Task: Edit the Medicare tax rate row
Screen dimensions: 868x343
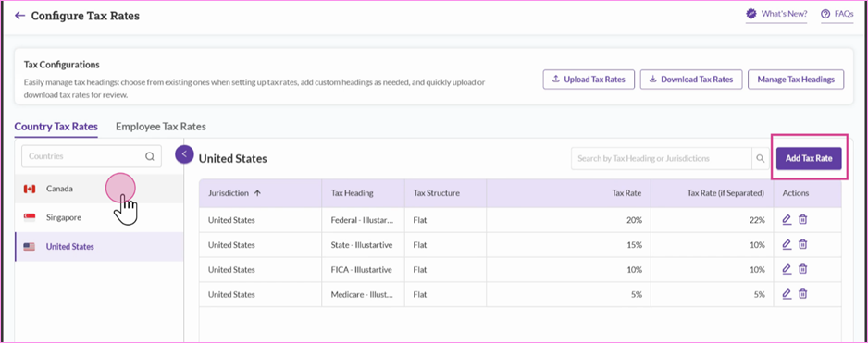Action: (787, 294)
